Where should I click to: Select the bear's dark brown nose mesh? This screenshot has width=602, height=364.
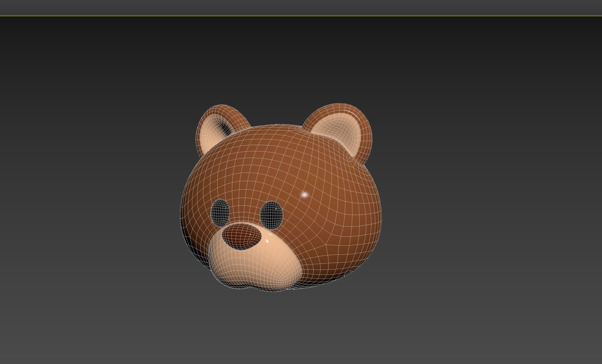pos(241,236)
